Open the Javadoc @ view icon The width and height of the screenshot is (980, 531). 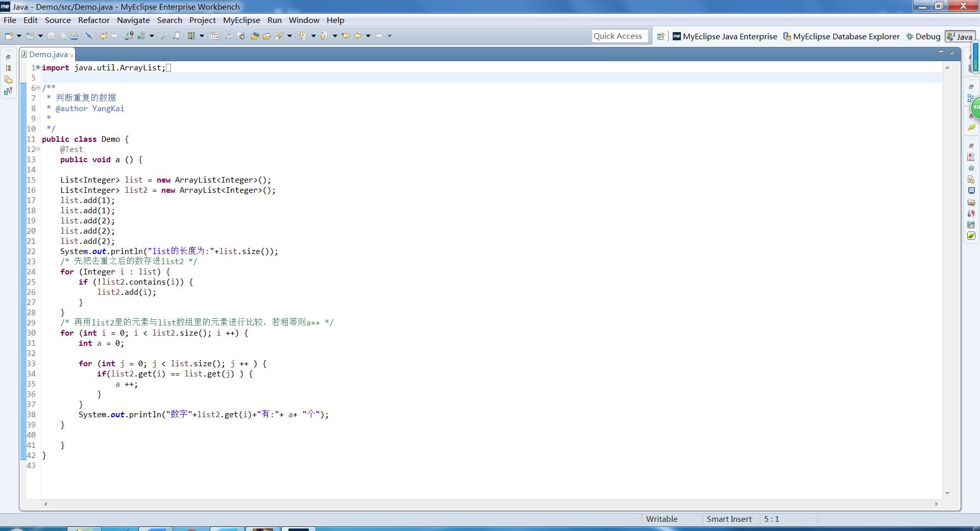(971, 168)
